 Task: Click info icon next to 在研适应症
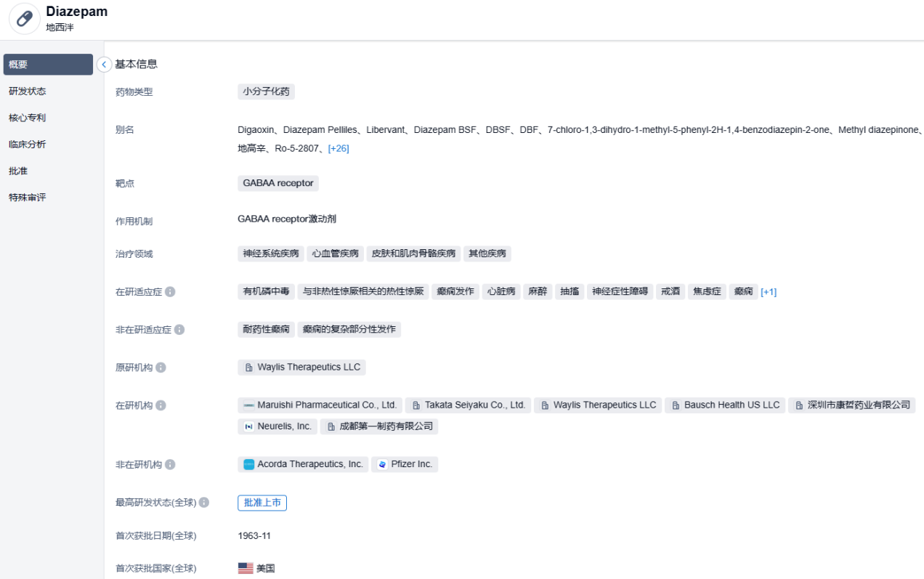(170, 292)
